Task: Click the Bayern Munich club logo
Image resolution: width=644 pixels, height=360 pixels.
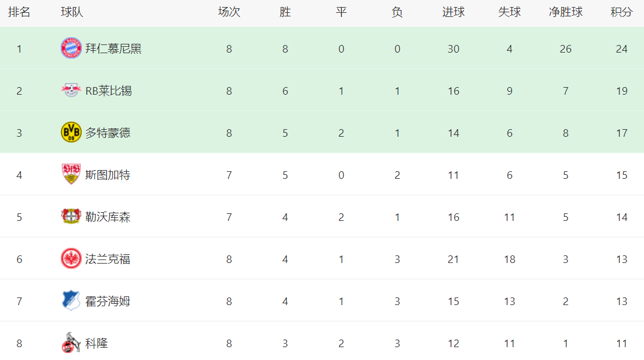Action: [71, 49]
